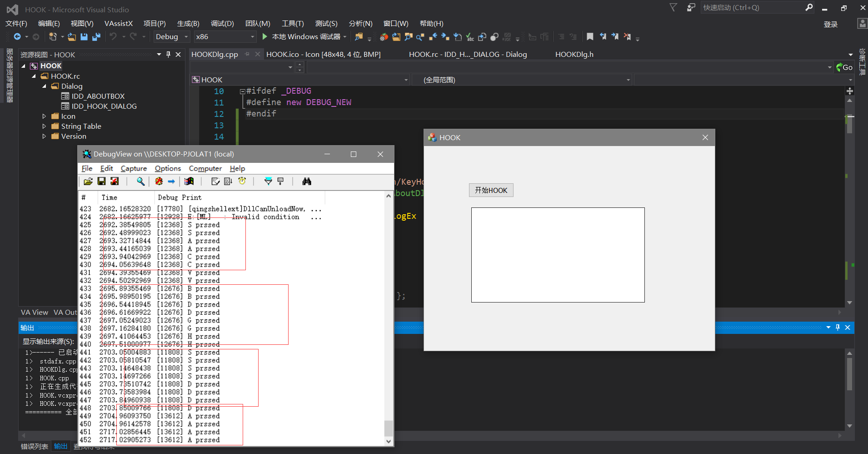
Task: Click the Save icon in Visual Studio toolbar
Action: (84, 37)
